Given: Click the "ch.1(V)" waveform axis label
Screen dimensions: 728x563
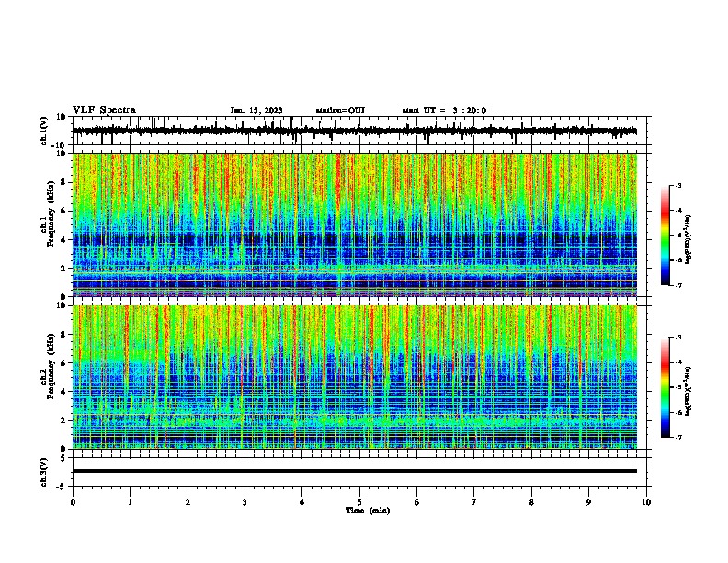Looking at the screenshot, I should coord(44,131).
